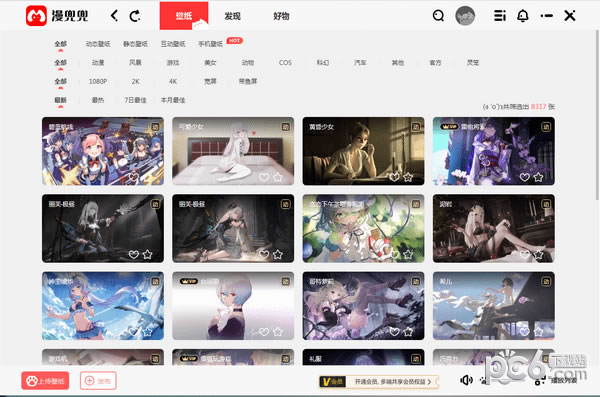The height and width of the screenshot is (397, 600).
Task: Open the user avatar profile
Action: click(x=465, y=16)
